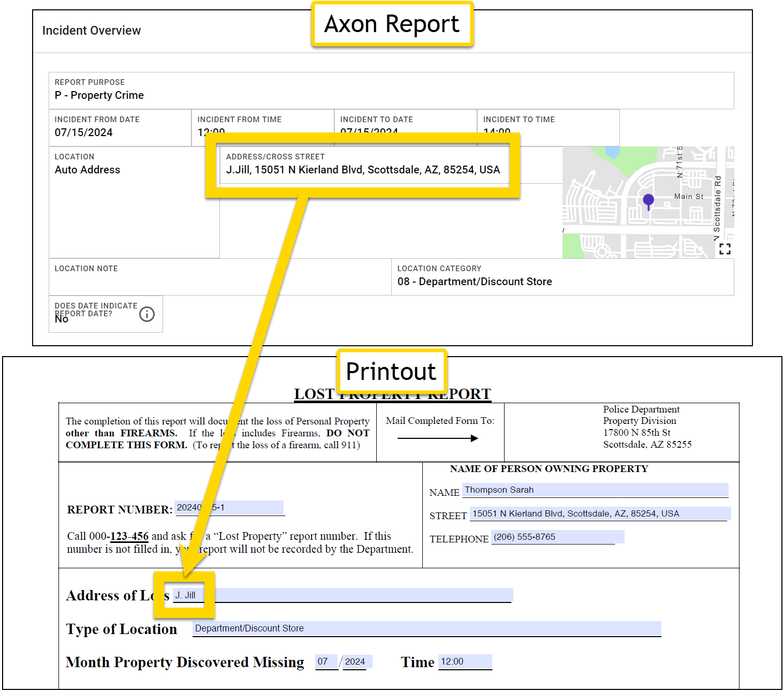This screenshot has width=784, height=692.
Task: Click the Telephone field with (206) 555-8765
Action: pos(557,537)
